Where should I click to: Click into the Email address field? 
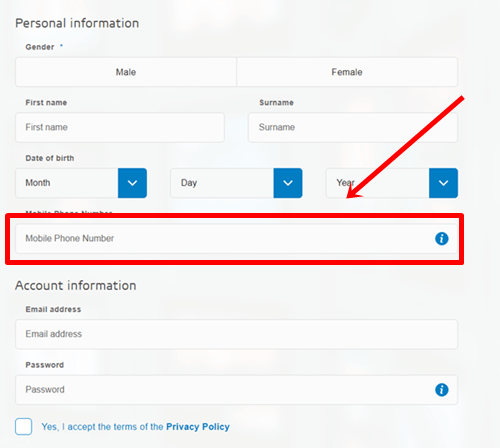pos(237,334)
